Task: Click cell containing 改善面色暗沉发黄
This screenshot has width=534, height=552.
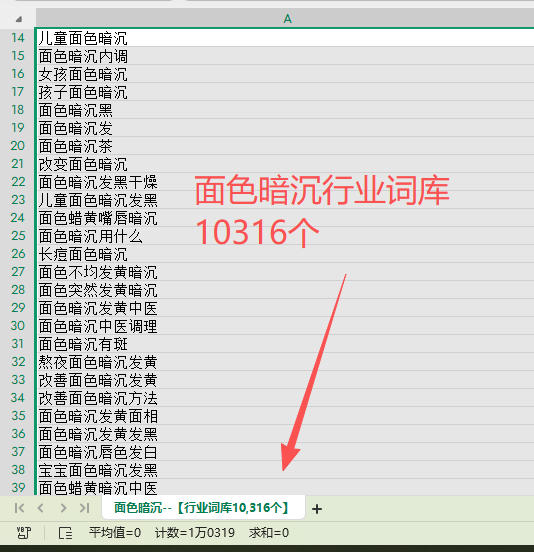Action: click(x=285, y=380)
